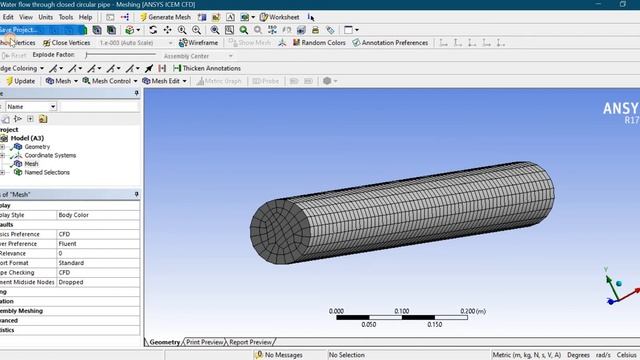Viewport: 640px width, 360px height.
Task: Open Annotation Preferences
Action: pyautogui.click(x=390, y=42)
